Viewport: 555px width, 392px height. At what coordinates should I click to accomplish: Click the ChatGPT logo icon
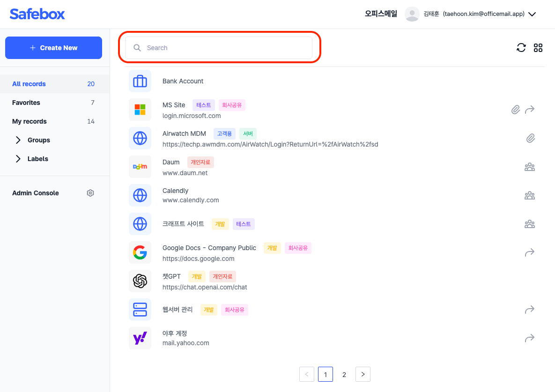140,281
